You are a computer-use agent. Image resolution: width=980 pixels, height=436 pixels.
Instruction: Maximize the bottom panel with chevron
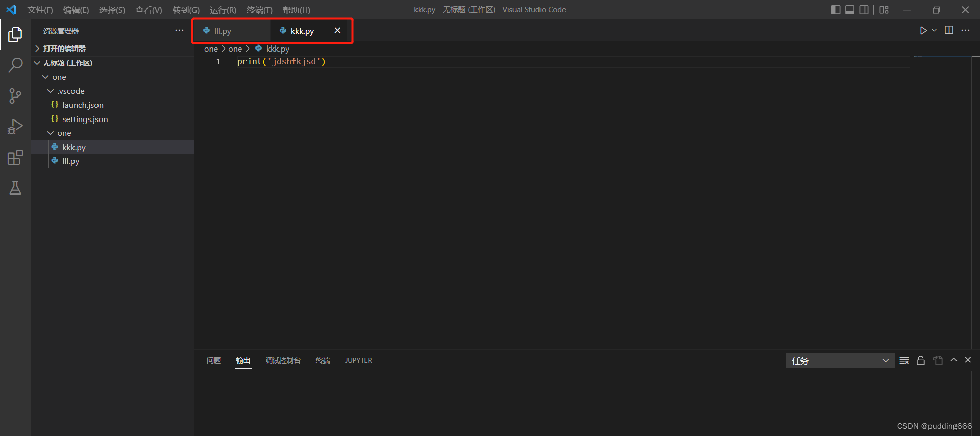(x=953, y=360)
